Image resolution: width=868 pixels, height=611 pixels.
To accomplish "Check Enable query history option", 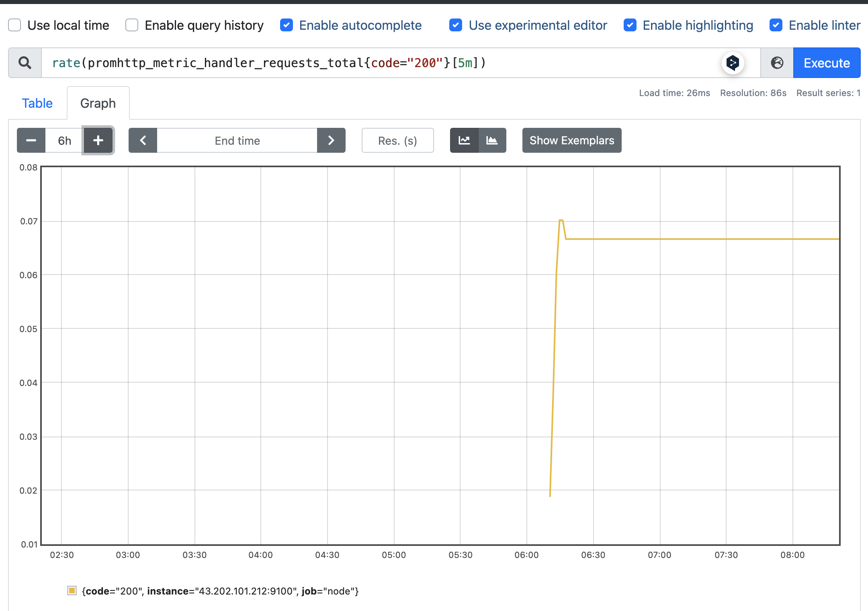I will tap(132, 25).
